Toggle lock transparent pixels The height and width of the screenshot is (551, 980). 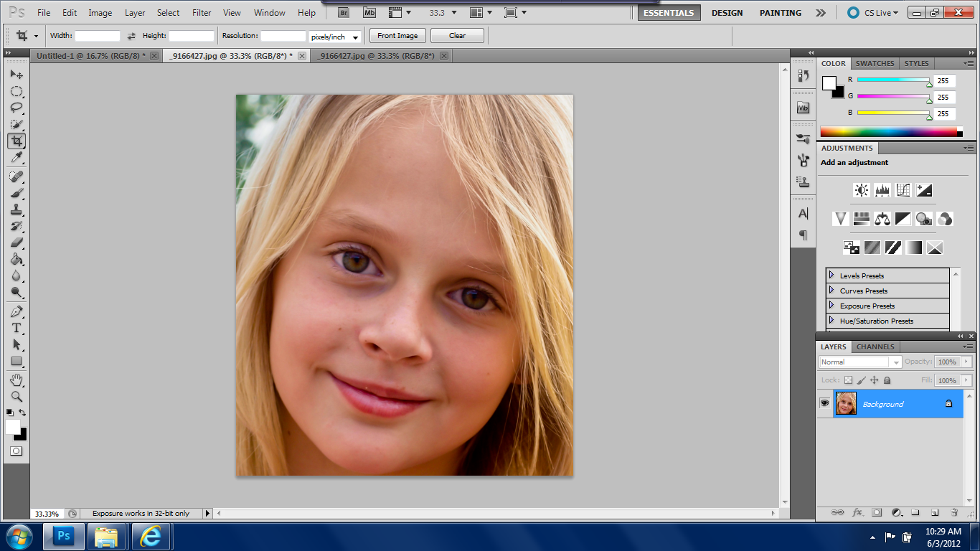tap(848, 380)
